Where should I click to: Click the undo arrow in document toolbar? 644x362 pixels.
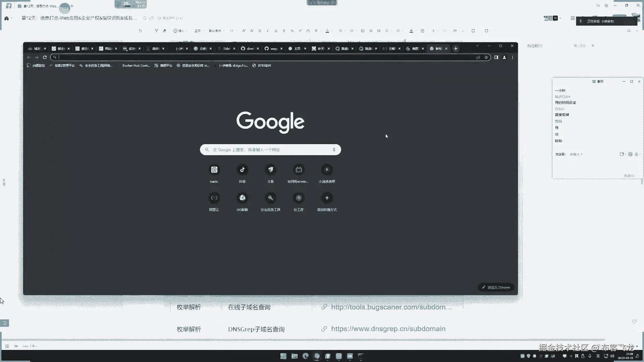[x=140, y=31]
